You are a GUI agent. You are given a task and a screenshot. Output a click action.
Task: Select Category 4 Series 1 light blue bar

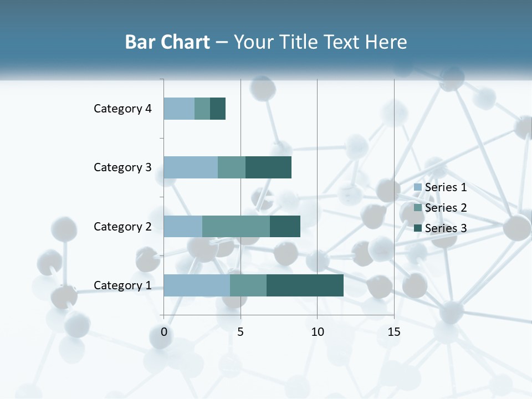pyautogui.click(x=179, y=109)
